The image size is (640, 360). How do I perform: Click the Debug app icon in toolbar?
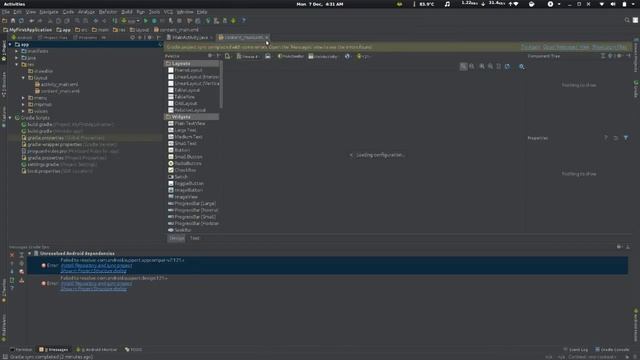click(154, 20)
